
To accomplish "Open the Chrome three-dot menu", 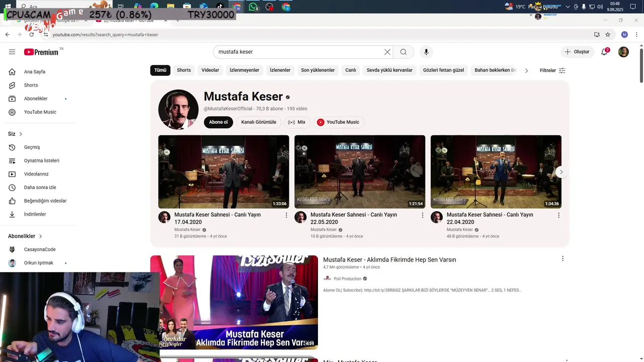I will (636, 35).
